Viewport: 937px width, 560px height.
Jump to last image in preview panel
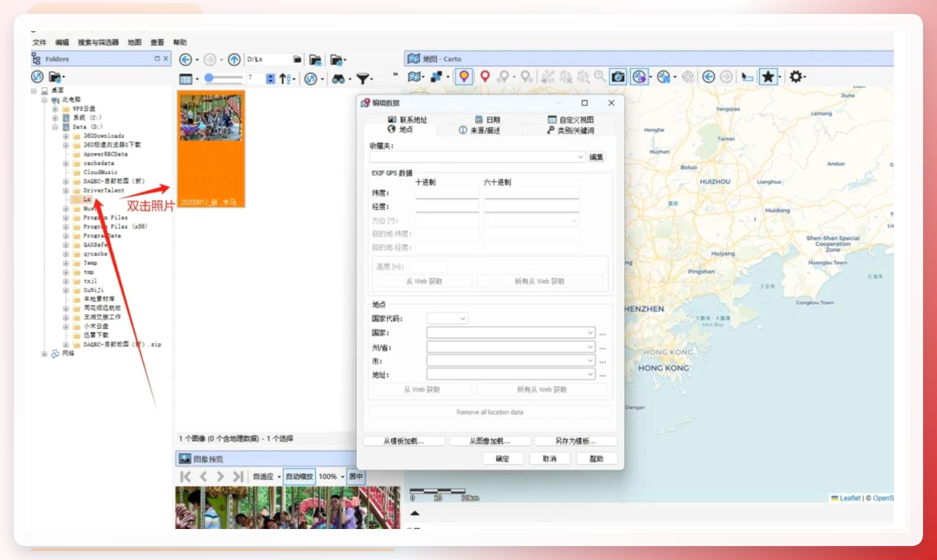238,477
